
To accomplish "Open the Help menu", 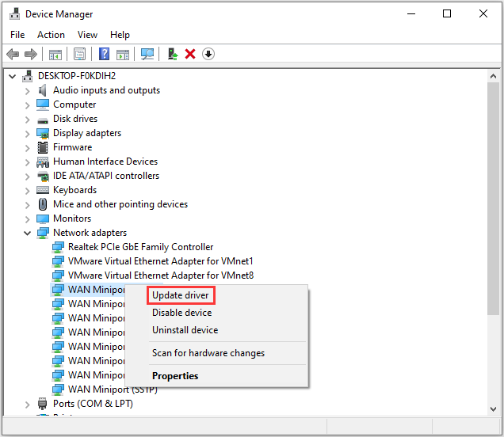I will pyautogui.click(x=120, y=35).
